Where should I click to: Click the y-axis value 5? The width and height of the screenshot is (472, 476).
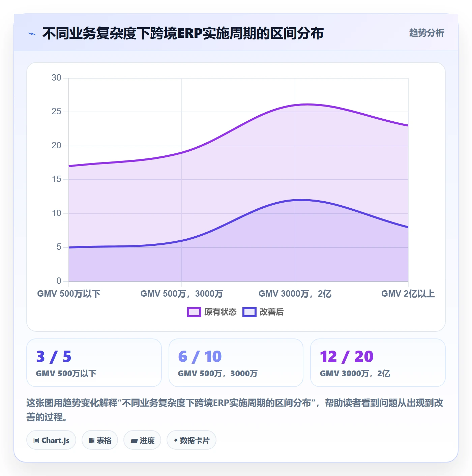(x=59, y=247)
